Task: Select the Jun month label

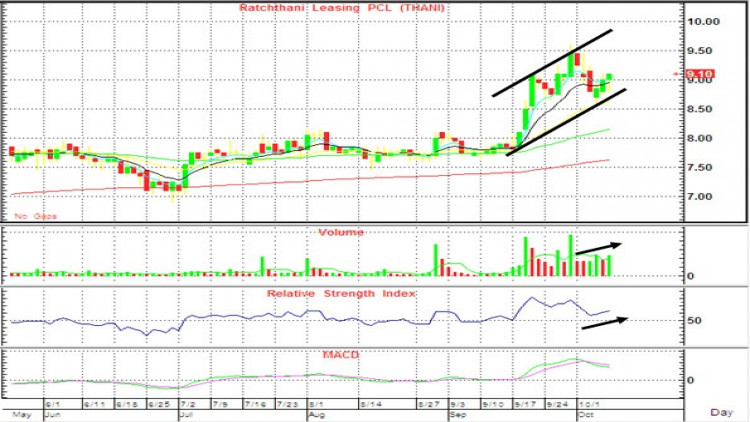Action: point(52,414)
